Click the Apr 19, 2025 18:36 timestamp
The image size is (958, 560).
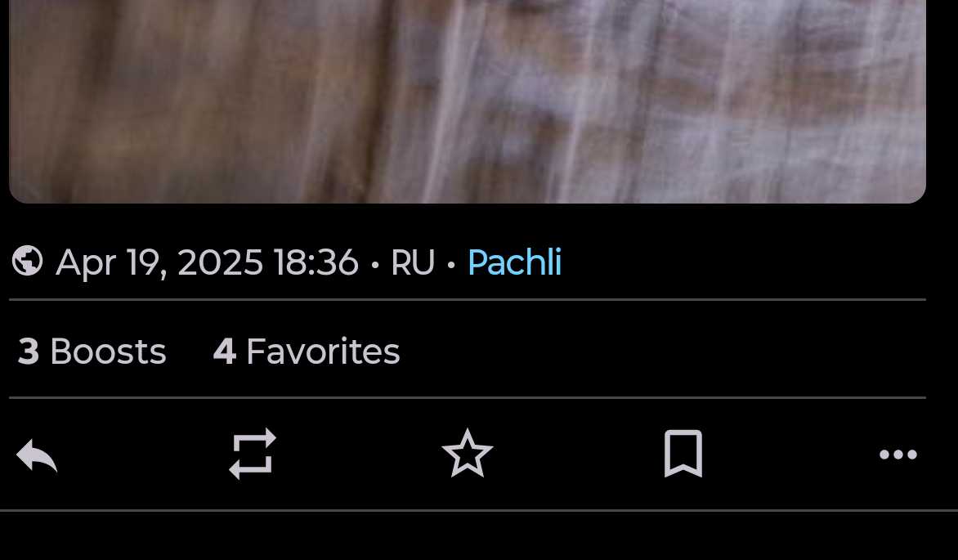(207, 262)
